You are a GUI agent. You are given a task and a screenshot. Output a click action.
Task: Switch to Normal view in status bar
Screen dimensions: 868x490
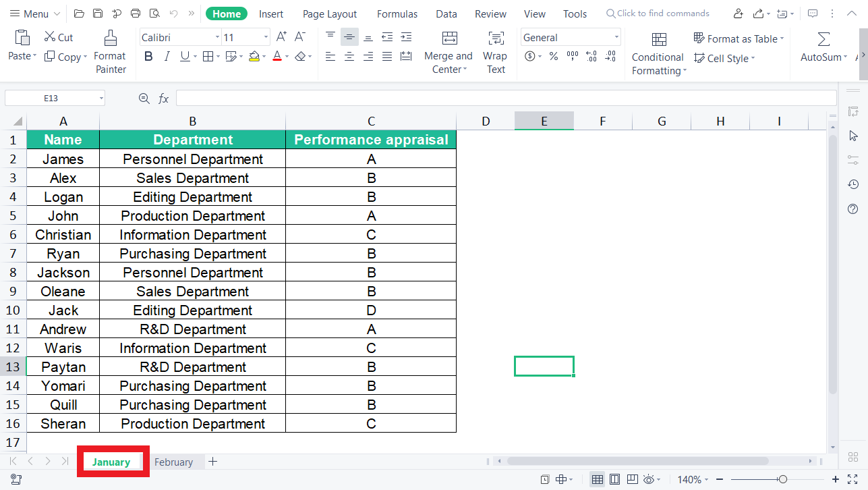597,479
